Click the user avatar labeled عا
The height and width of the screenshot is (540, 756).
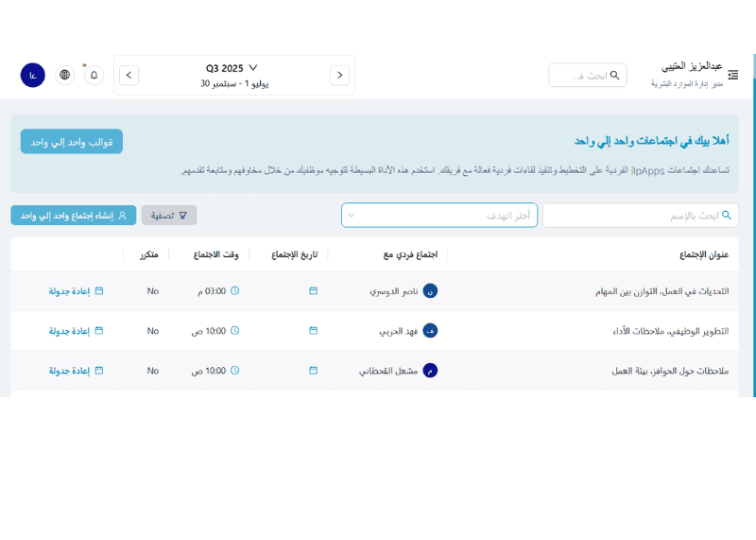pos(33,75)
